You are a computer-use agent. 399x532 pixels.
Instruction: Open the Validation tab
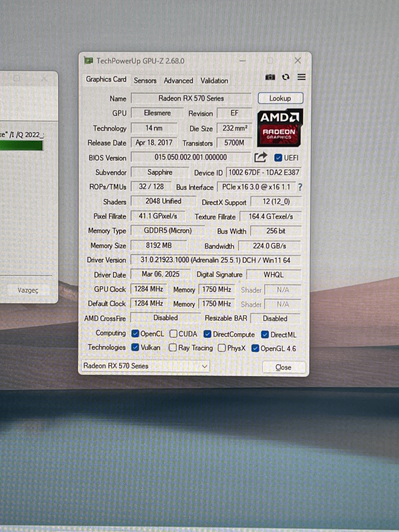(214, 81)
